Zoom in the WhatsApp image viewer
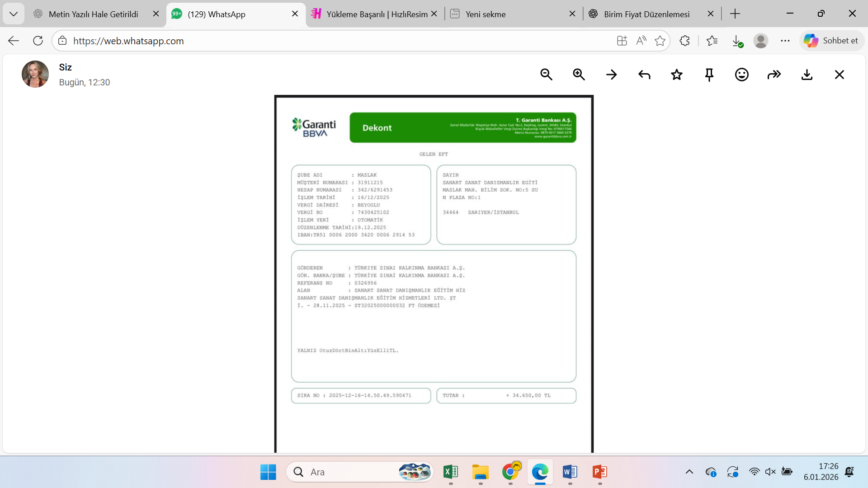Screen dimensions: 868x488 [579, 75]
